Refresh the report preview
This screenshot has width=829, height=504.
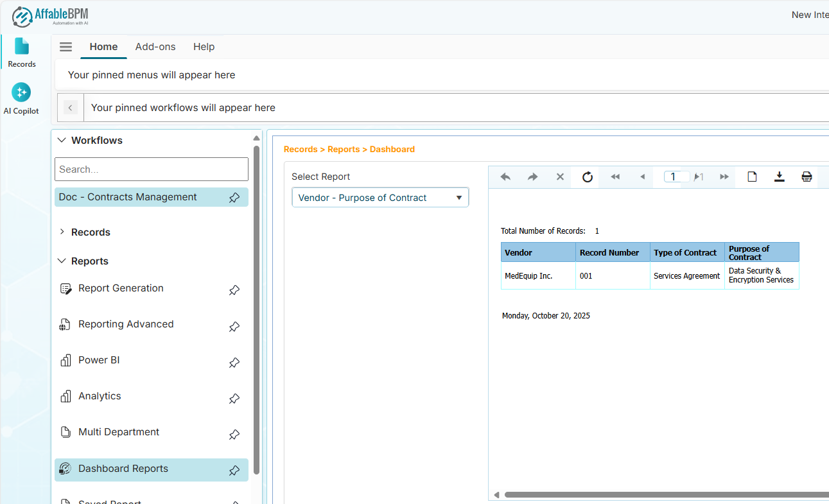pyautogui.click(x=586, y=177)
